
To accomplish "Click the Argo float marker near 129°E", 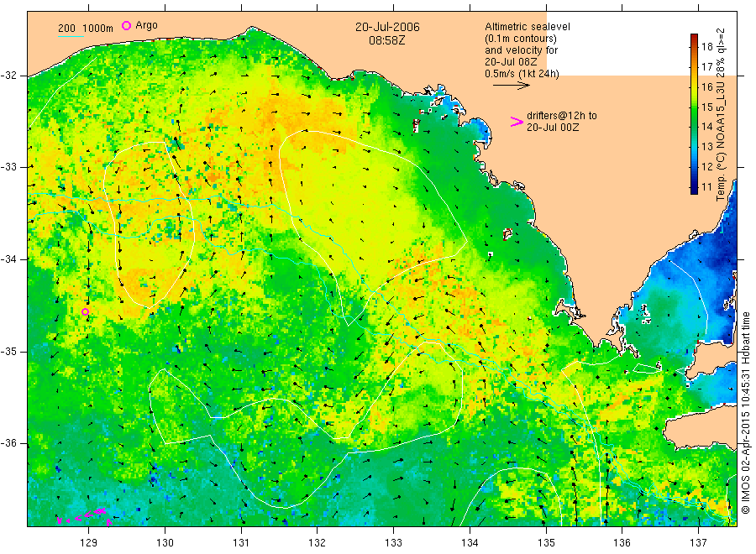I will tap(86, 311).
